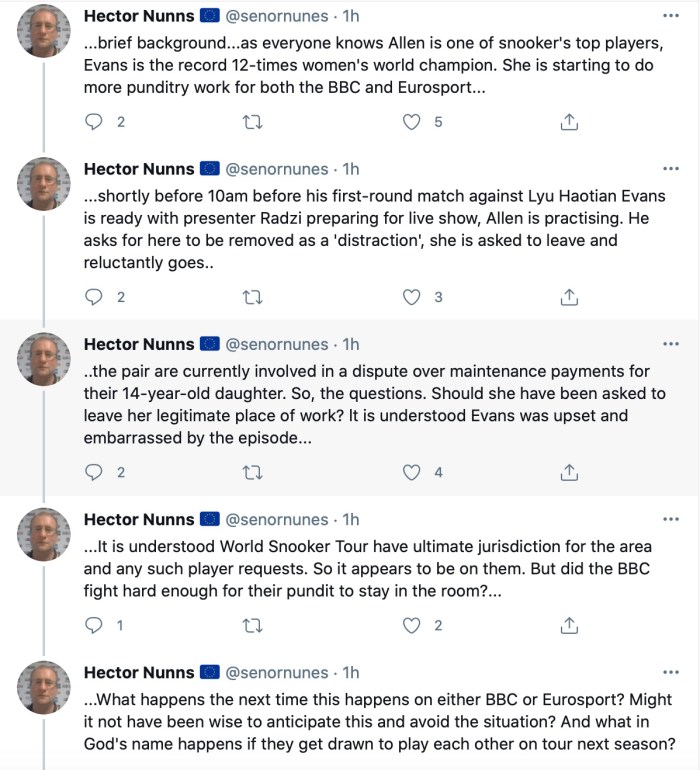The height and width of the screenshot is (770, 700).
Task: Share the World Snooker Tour jurisdiction tweet
Action: click(568, 625)
